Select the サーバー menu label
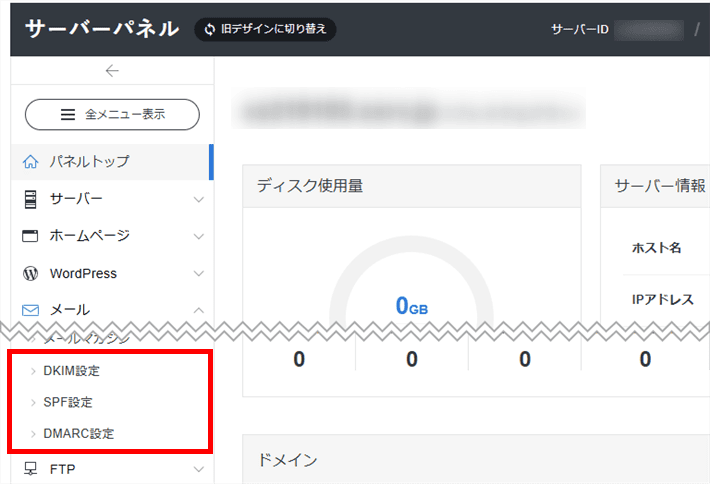This screenshot has height=484, width=710. [x=76, y=199]
